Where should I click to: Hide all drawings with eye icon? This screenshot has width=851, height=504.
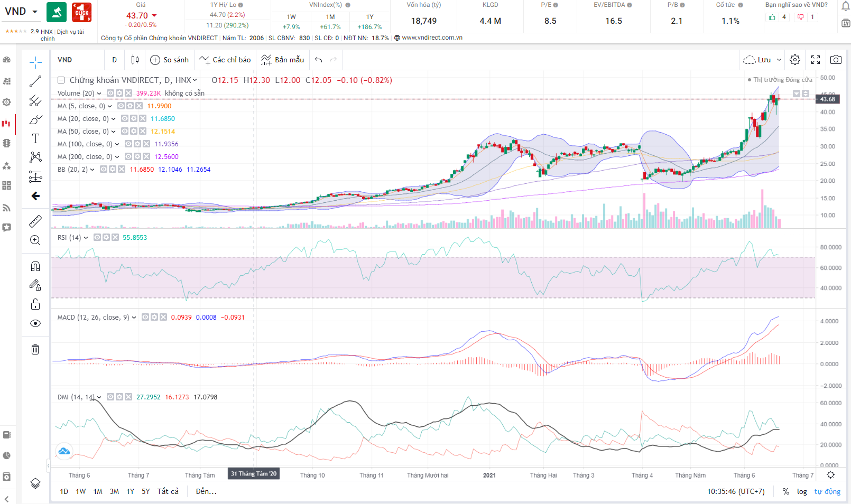[35, 323]
